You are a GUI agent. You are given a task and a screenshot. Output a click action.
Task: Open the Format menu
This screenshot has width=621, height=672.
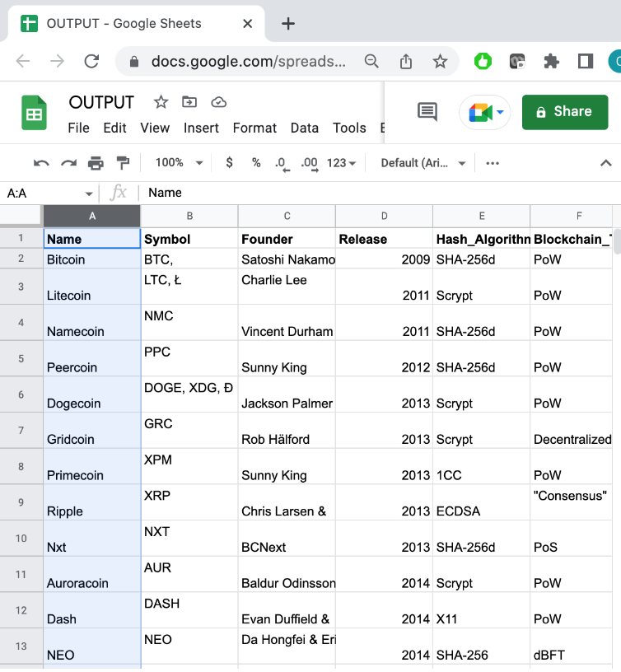pyautogui.click(x=254, y=128)
